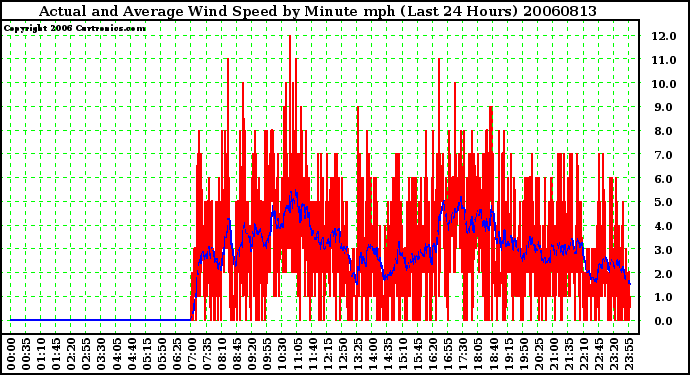The height and width of the screenshot is (375, 690).
Task: Click the 22:10 time label
Action: [583, 354]
